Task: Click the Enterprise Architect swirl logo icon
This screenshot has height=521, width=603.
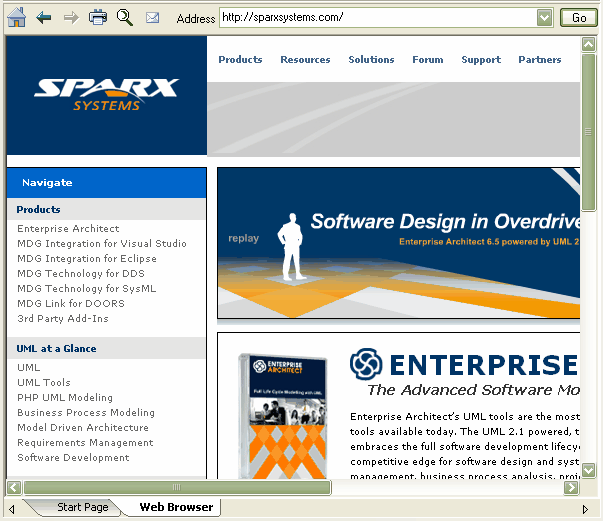Action: click(366, 364)
